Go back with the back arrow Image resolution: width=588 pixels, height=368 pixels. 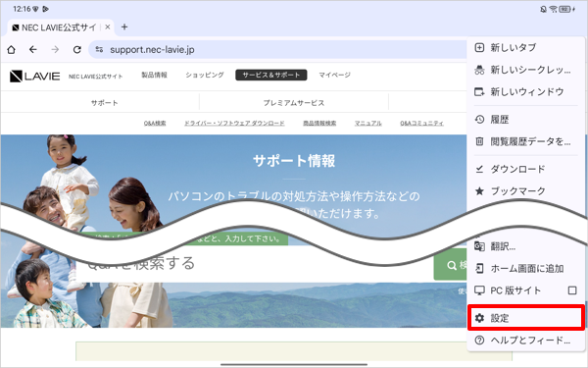coord(33,50)
